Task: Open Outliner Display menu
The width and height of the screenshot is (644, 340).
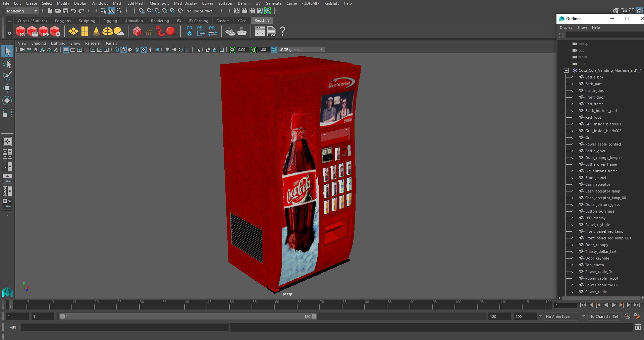Action: (x=566, y=27)
